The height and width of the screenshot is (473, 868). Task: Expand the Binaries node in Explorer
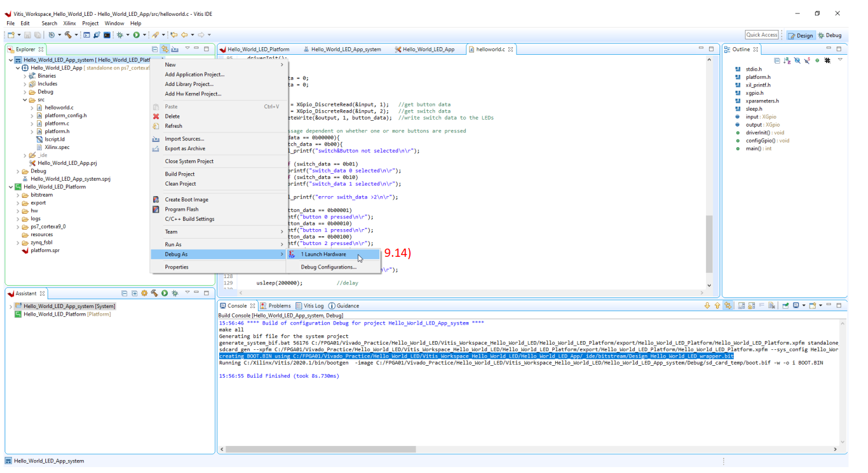pos(25,76)
